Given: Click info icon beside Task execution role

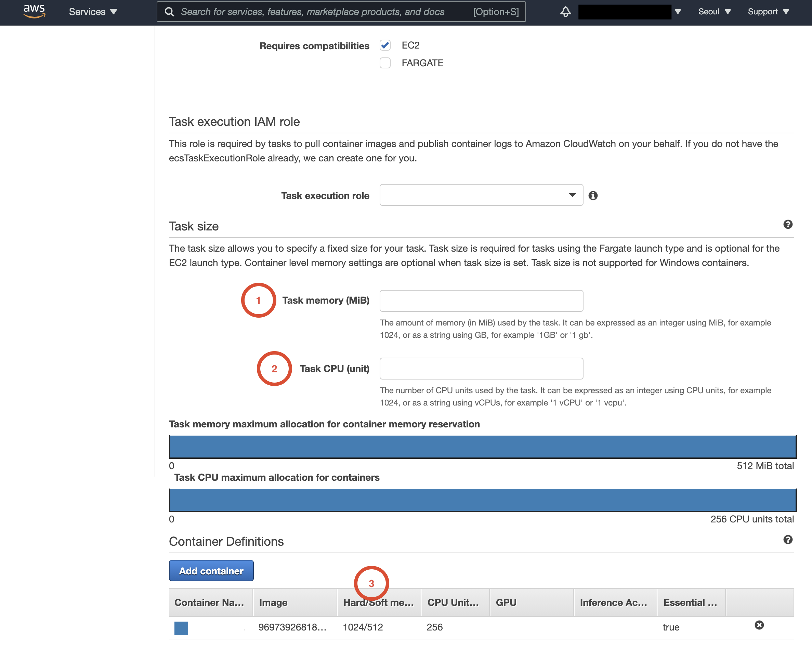Looking at the screenshot, I should (593, 196).
